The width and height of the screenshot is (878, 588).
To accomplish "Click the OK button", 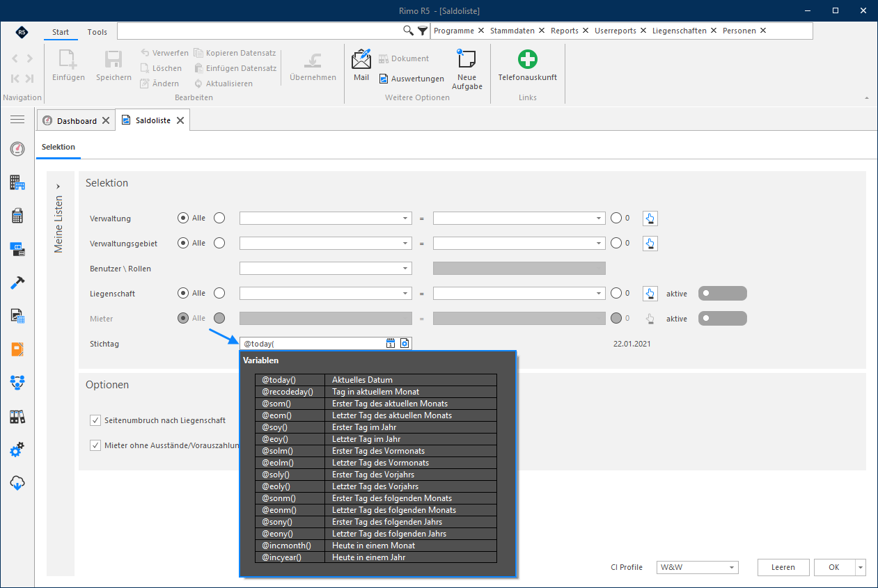I will click(834, 567).
